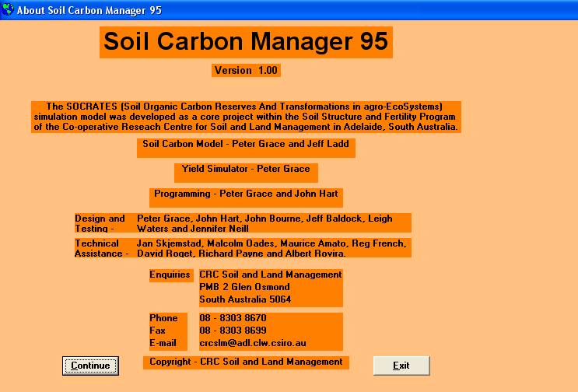Screen dimensions: 578x392
Task: Click the E-mail label
Action: tap(163, 343)
